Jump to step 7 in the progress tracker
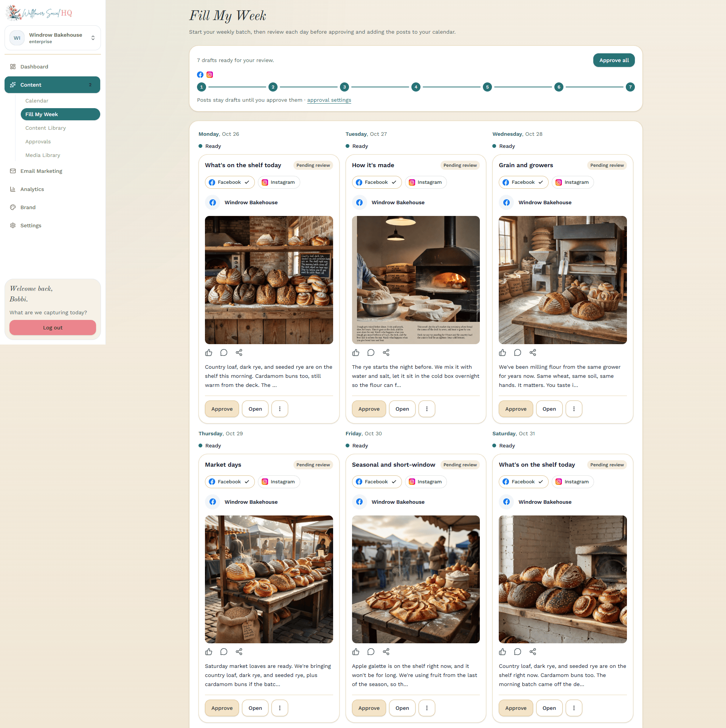 click(630, 87)
